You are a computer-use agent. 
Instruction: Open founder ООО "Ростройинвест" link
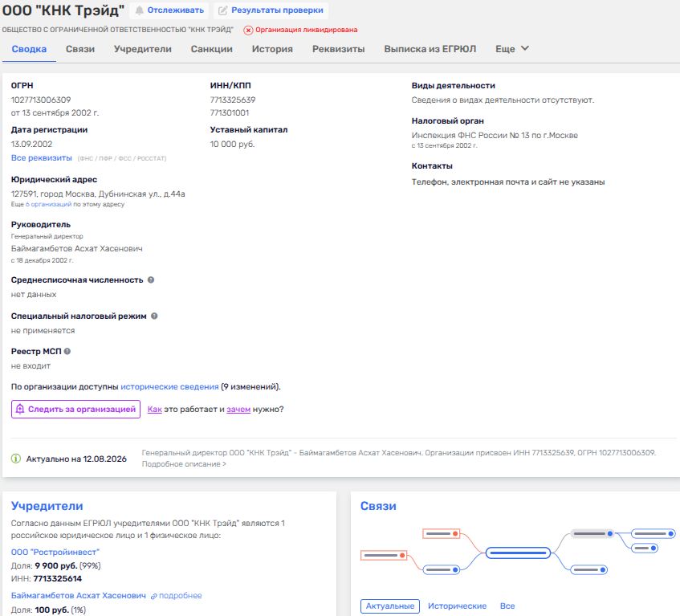[x=55, y=553]
